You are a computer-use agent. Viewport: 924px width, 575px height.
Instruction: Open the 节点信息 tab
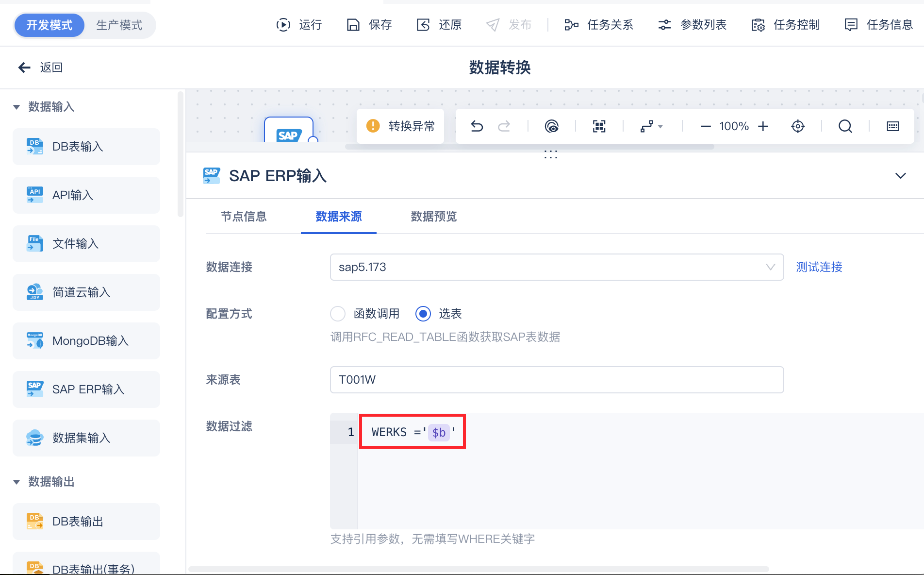pyautogui.click(x=244, y=217)
